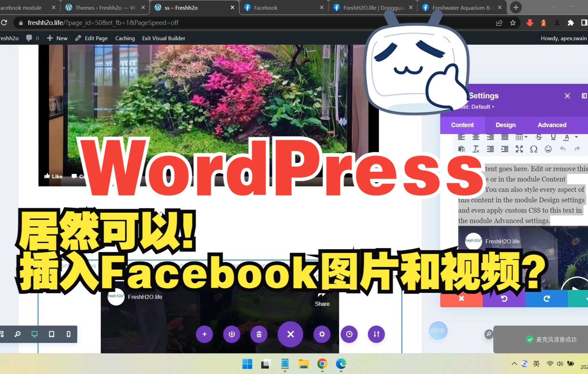Click Exit Visual Builder in admin bar
This screenshot has width=588, height=374.
[164, 38]
